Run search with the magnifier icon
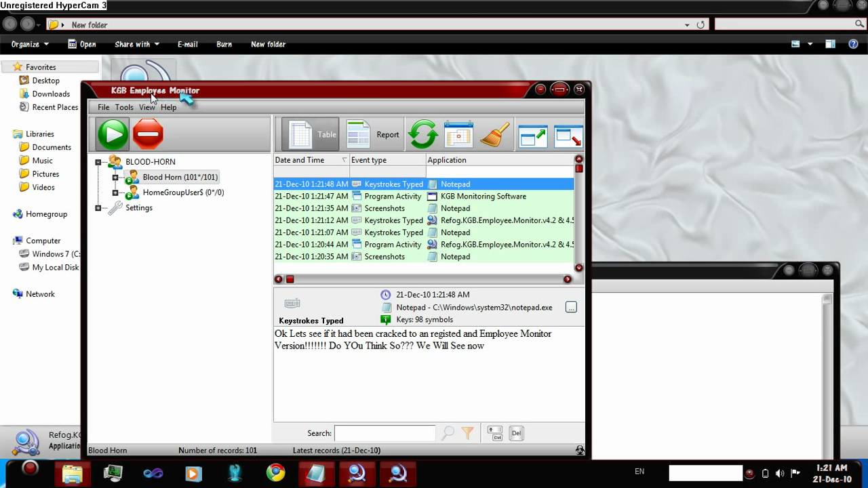868x488 pixels. [x=448, y=433]
